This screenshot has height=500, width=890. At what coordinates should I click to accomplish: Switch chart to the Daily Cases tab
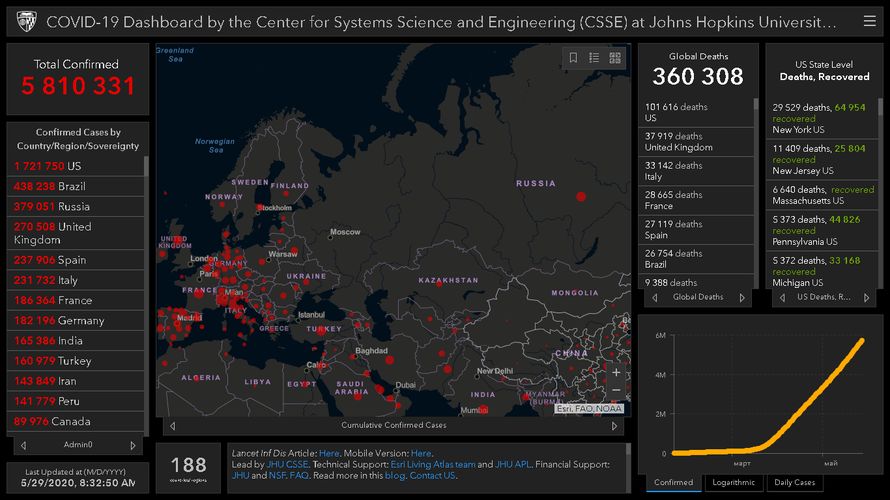pos(795,482)
